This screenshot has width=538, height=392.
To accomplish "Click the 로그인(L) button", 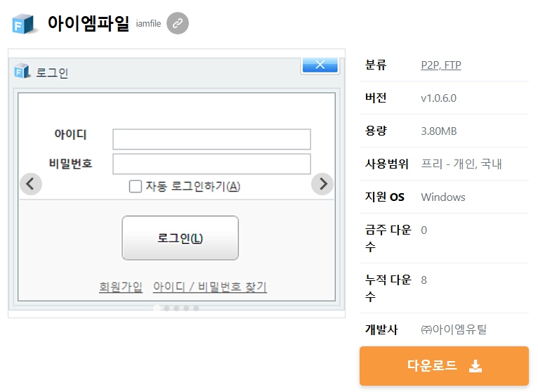I will click(x=180, y=238).
